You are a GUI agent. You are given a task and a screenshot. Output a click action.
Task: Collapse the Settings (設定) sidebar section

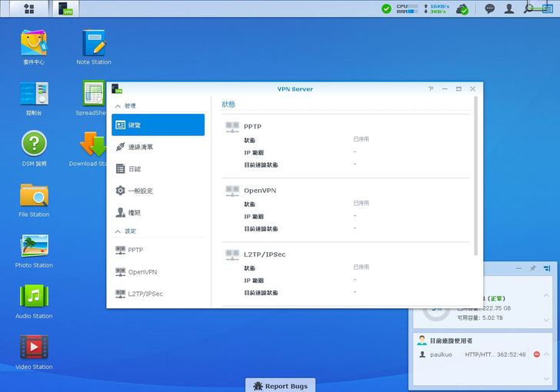[118, 231]
